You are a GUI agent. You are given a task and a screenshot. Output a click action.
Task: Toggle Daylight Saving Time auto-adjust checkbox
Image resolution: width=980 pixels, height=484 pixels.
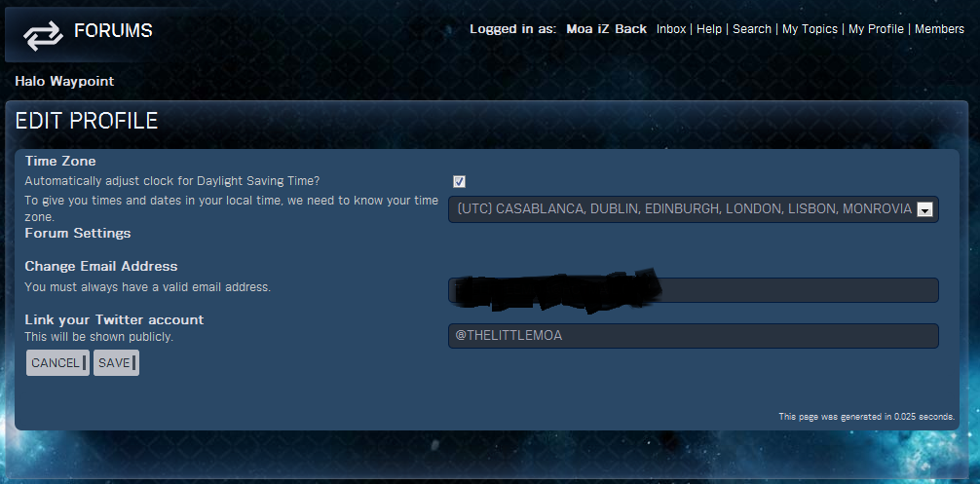coord(460,182)
